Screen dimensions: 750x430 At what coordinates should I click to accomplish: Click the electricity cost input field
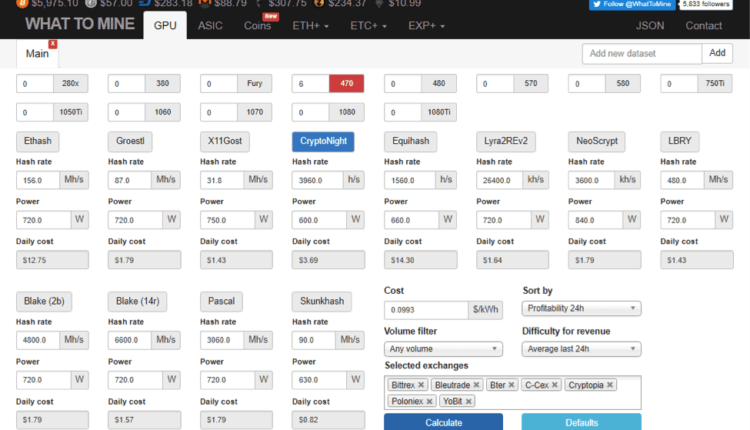426,310
